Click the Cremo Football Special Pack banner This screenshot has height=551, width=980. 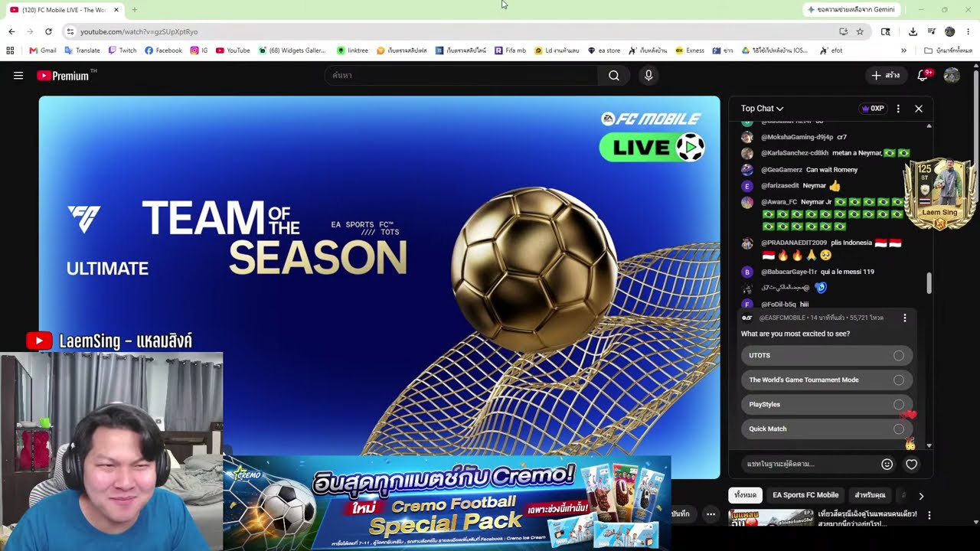pos(447,503)
